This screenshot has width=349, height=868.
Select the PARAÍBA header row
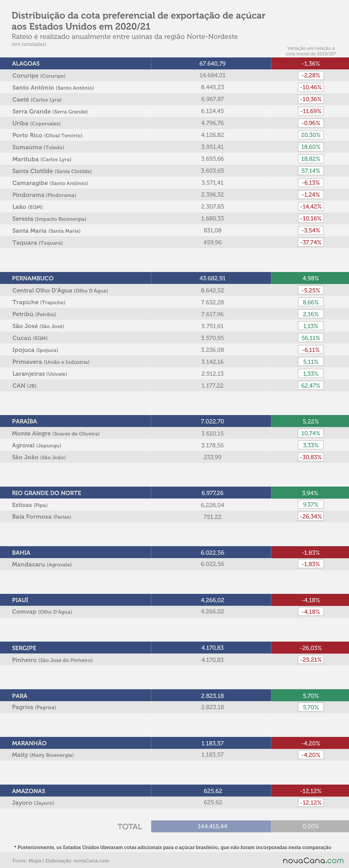[x=174, y=421]
